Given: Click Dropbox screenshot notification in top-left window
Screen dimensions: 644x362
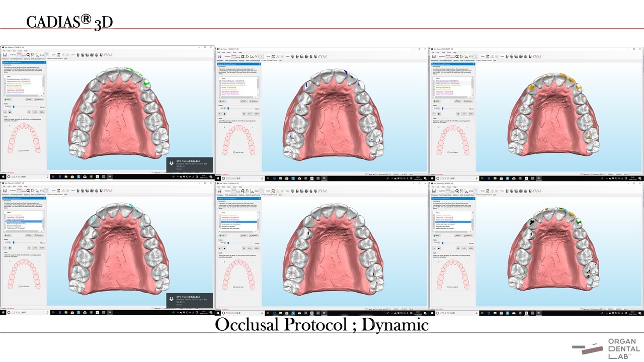Looking at the screenshot, I should coord(190,165).
